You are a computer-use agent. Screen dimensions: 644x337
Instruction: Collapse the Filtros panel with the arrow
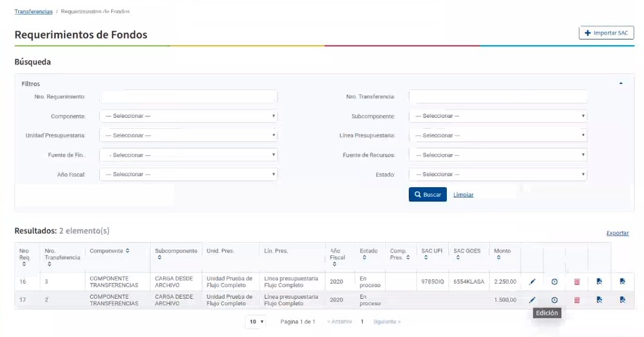pos(620,83)
